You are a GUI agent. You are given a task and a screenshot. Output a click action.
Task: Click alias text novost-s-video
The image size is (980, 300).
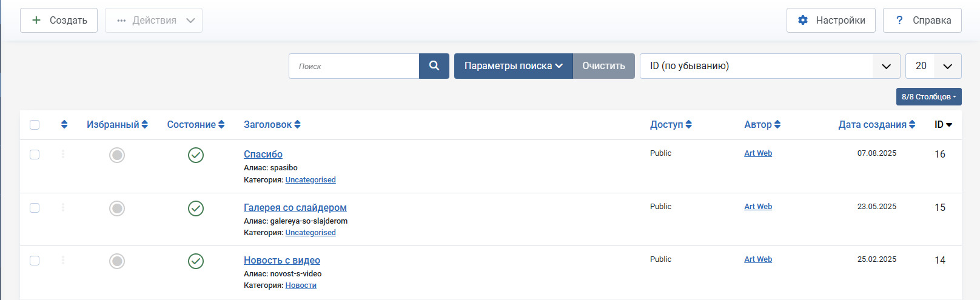tap(296, 274)
